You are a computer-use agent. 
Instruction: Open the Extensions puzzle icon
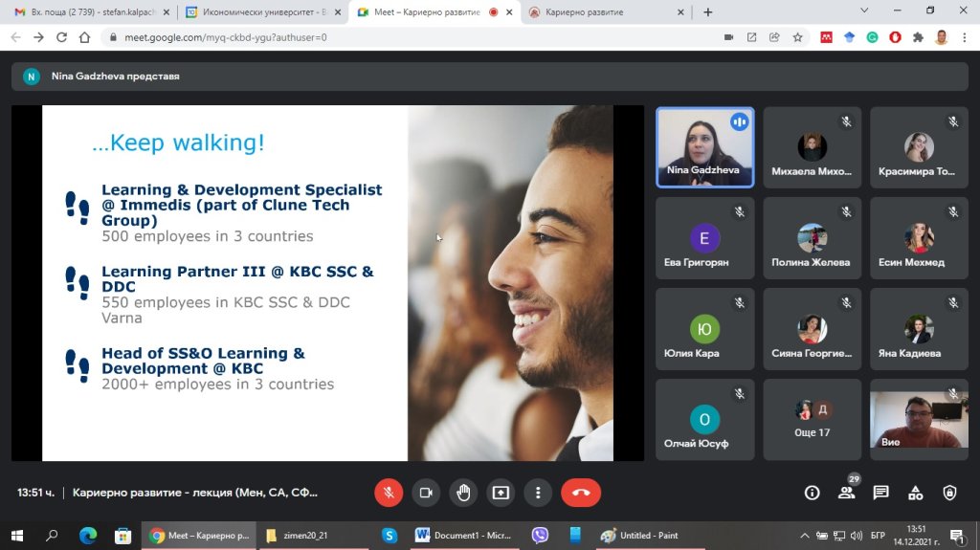pos(918,37)
